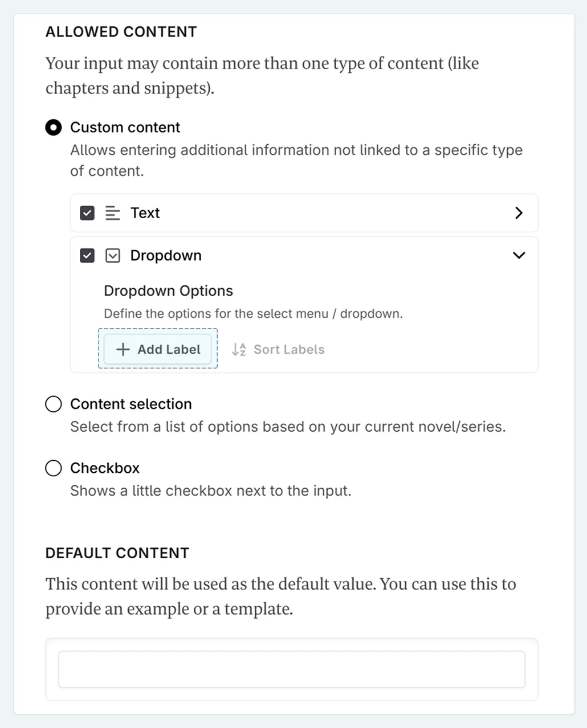
Task: Collapse the Dropdown section chevron
Action: tap(519, 256)
